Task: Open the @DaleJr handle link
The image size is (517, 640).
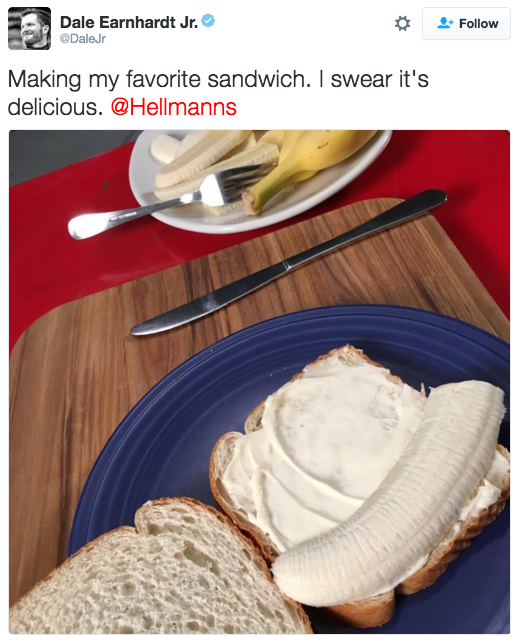Action: pos(83,39)
